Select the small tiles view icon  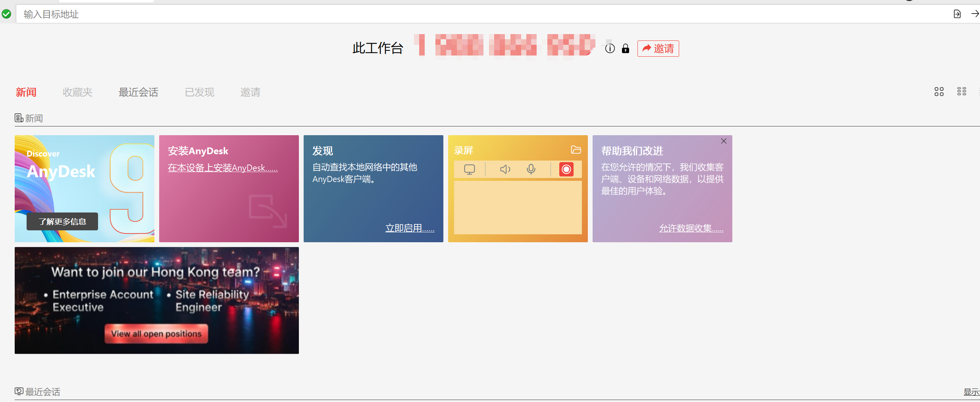[962, 92]
